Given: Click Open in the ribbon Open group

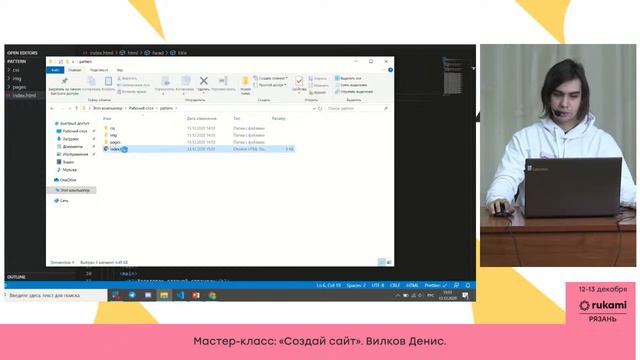Looking at the screenshot, I should click(x=318, y=78).
